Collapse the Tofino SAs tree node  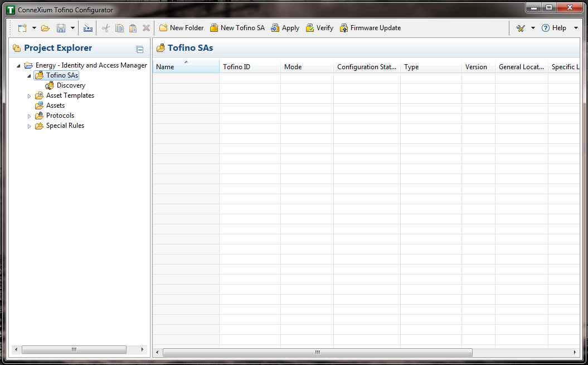coord(29,76)
